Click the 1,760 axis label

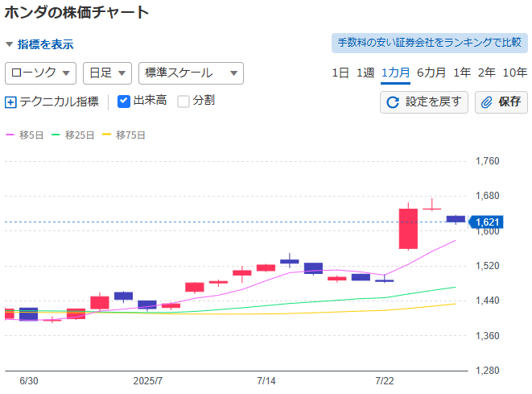(488, 161)
